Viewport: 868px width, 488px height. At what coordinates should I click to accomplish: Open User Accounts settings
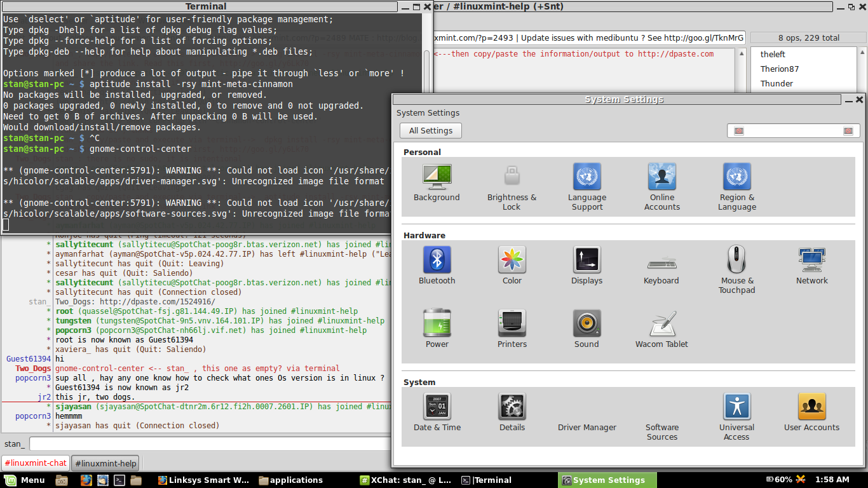pyautogui.click(x=811, y=412)
